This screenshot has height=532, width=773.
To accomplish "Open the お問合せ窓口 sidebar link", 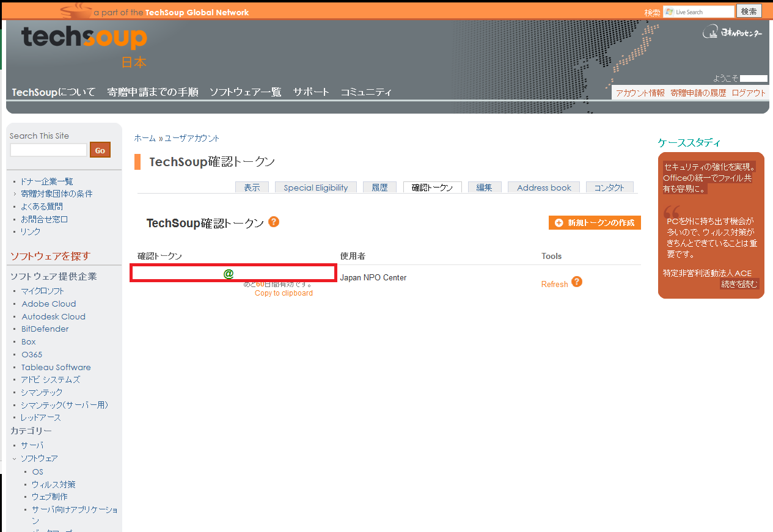I will pyautogui.click(x=44, y=219).
